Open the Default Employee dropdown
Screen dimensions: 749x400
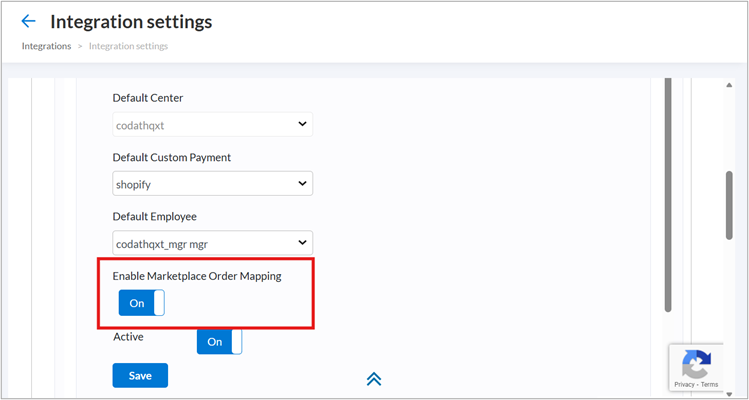(x=212, y=243)
